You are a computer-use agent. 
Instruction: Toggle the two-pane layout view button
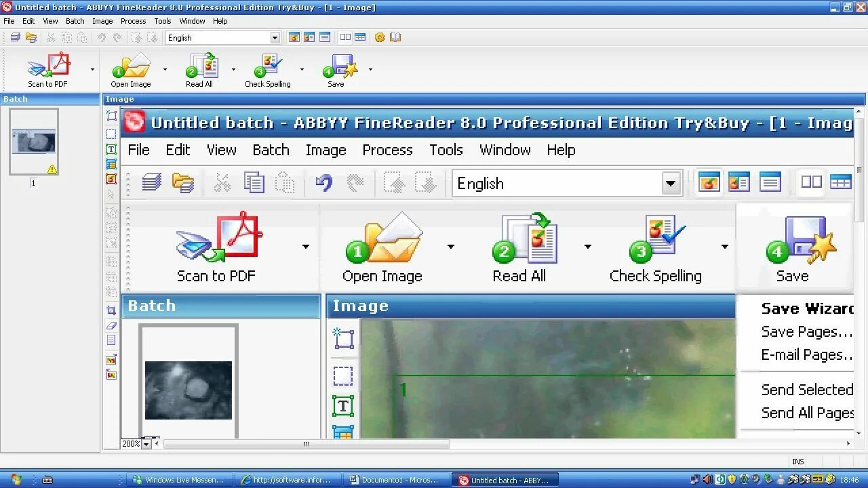click(345, 38)
